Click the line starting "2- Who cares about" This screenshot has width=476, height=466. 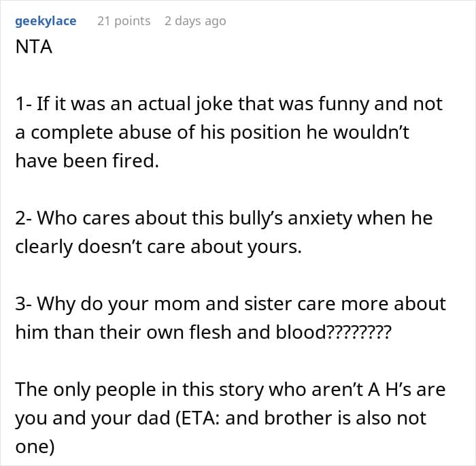pyautogui.click(x=224, y=218)
